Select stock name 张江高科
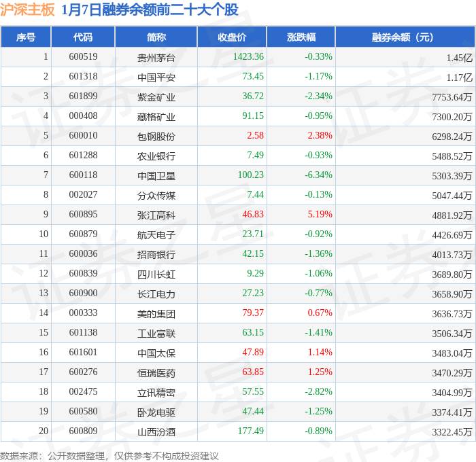Screen dimensions: 476x462 coord(156,215)
